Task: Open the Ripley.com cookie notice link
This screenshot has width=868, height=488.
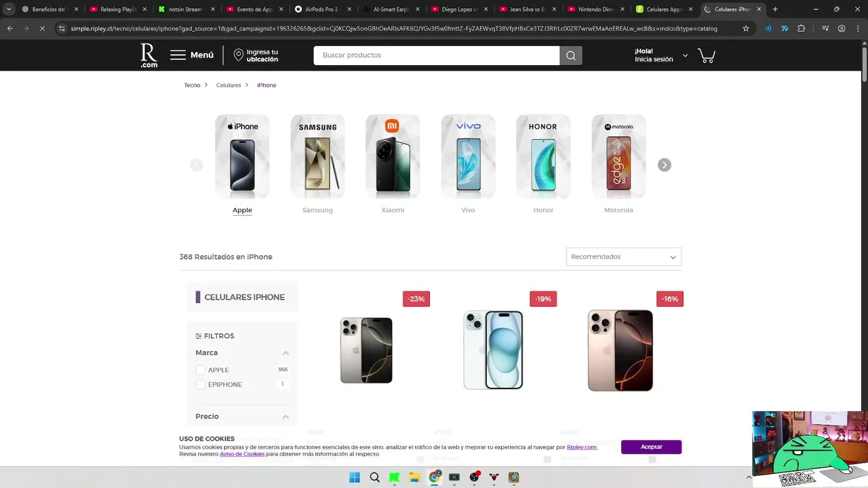Action: 582,447
